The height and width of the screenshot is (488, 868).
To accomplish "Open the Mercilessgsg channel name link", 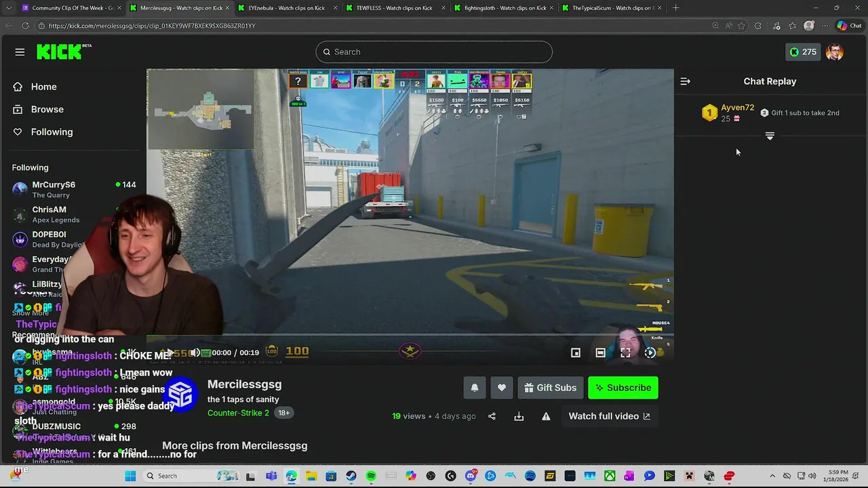I will click(244, 384).
